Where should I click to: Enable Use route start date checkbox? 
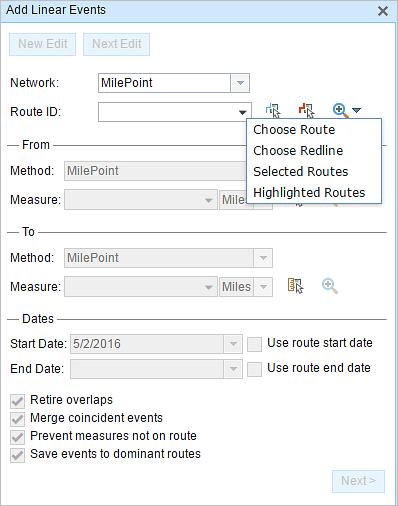click(x=254, y=344)
